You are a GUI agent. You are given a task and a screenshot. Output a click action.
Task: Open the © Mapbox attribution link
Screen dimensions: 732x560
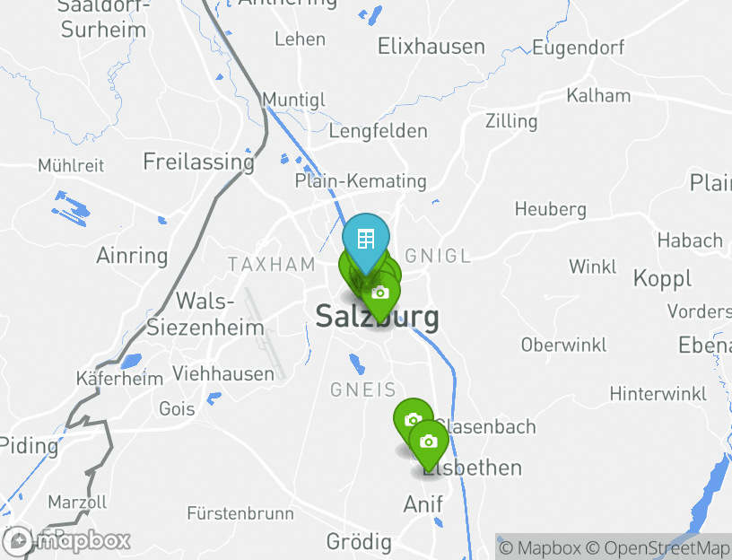point(540,547)
